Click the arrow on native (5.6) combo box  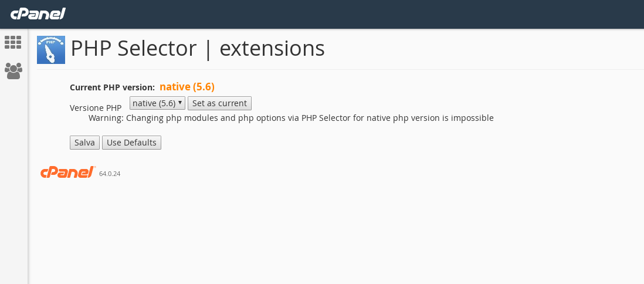click(180, 102)
